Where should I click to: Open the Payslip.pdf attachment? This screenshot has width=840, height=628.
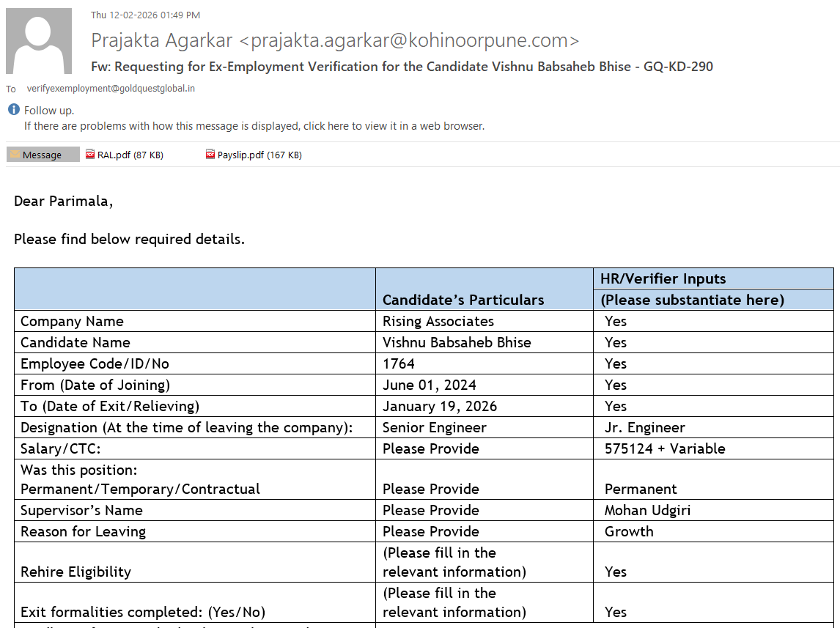coord(259,155)
